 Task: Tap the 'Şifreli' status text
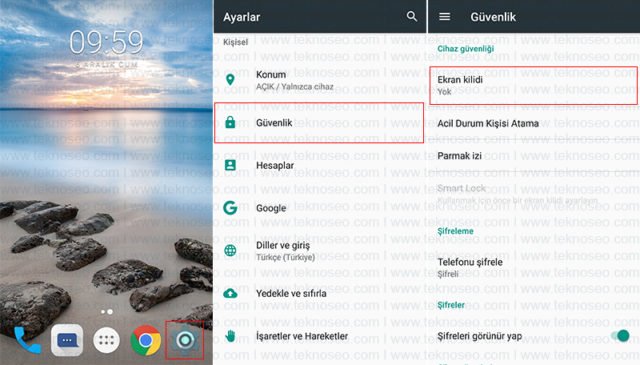(x=448, y=274)
